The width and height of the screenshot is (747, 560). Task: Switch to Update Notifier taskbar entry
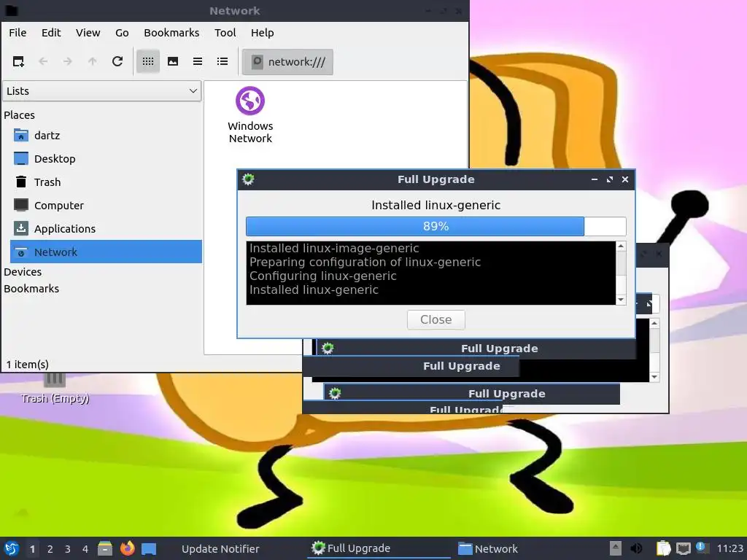click(220, 549)
